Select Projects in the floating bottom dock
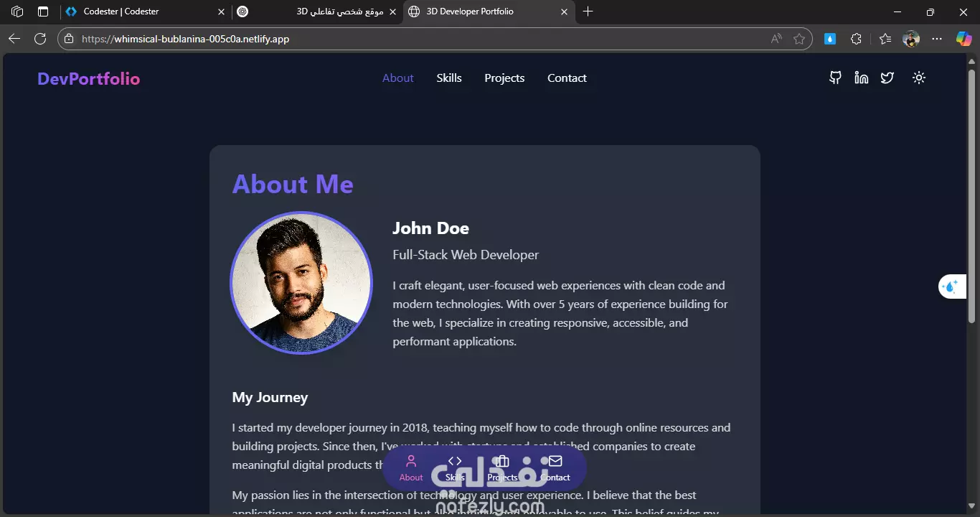Viewport: 980px width, 517px height. coord(502,468)
